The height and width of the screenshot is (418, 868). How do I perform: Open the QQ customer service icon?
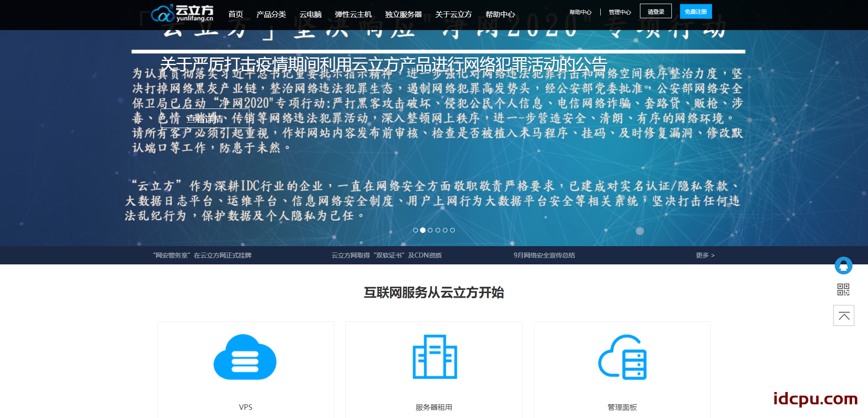pos(843,266)
